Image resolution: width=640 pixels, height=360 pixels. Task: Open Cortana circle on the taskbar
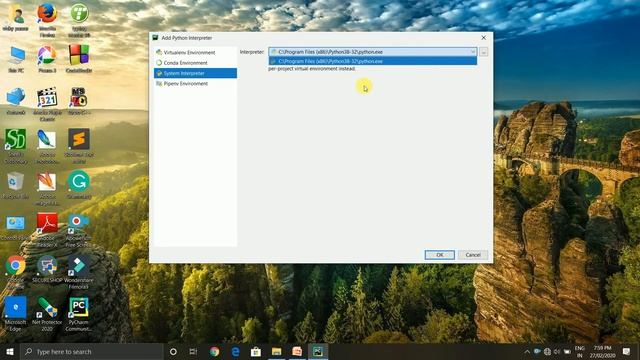coord(173,351)
